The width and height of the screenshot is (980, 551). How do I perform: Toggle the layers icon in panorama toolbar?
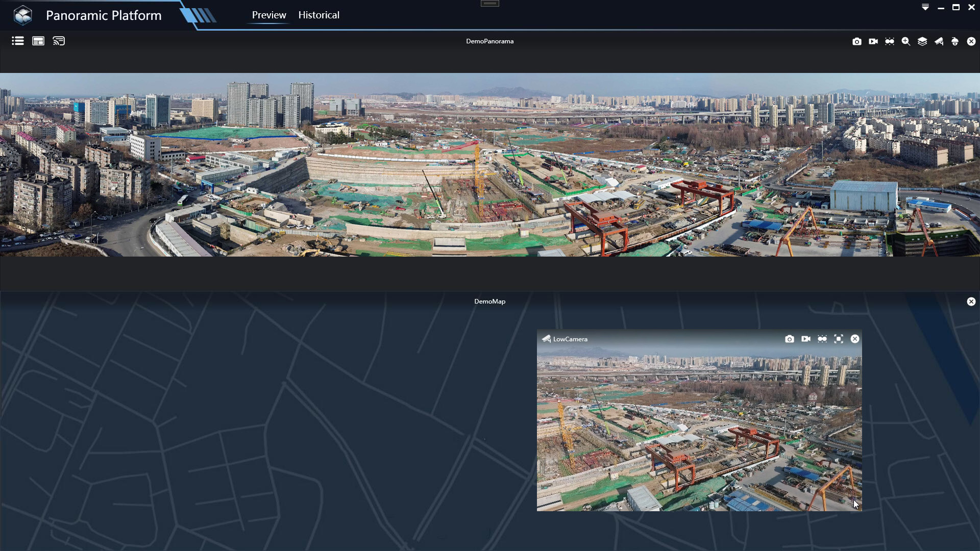tap(922, 41)
